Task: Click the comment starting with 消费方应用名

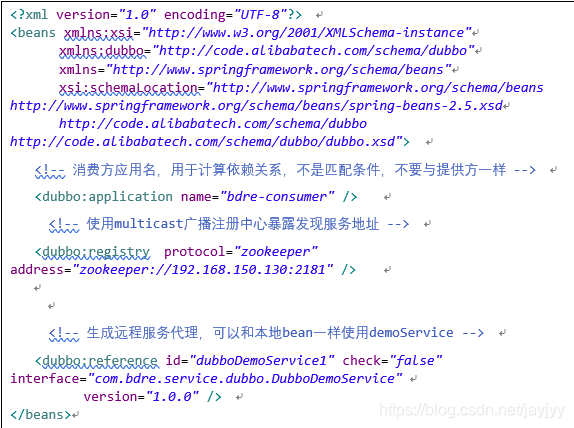Action: 285,170
